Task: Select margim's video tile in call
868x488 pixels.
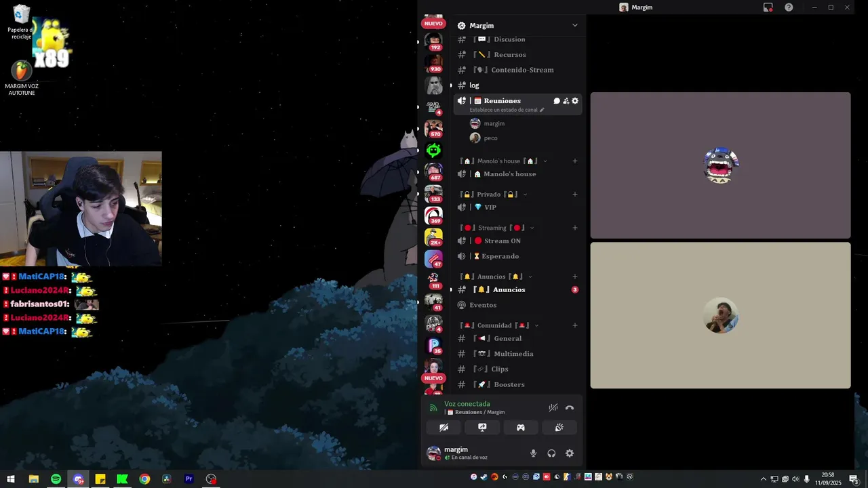Action: coord(720,165)
